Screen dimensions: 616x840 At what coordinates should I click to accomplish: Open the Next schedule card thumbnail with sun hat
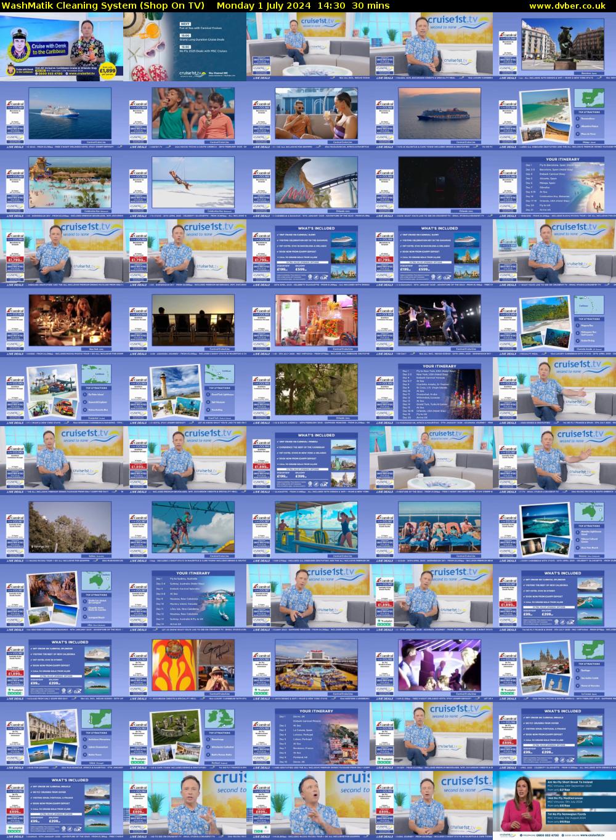tap(185, 47)
